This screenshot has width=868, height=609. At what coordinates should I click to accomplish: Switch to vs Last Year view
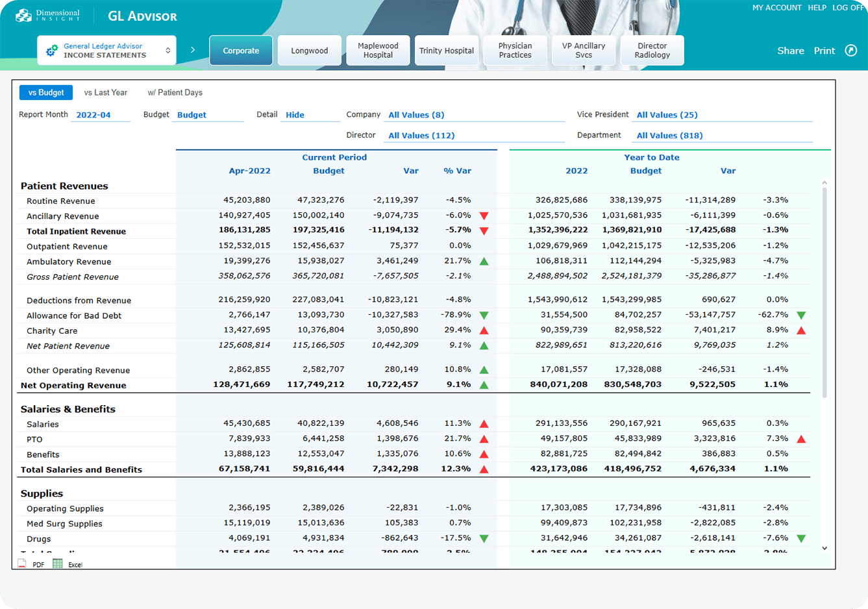106,93
